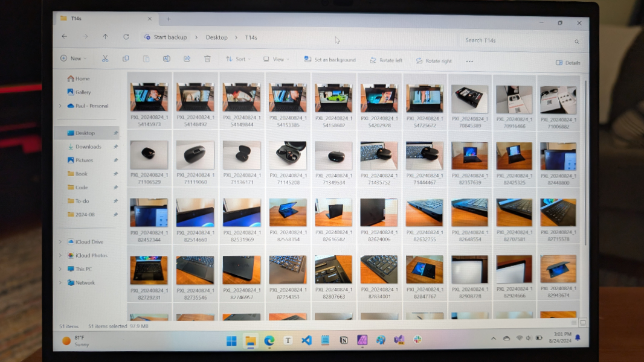Show hidden system tray icons
This screenshot has width=644, height=362.
coord(494,338)
